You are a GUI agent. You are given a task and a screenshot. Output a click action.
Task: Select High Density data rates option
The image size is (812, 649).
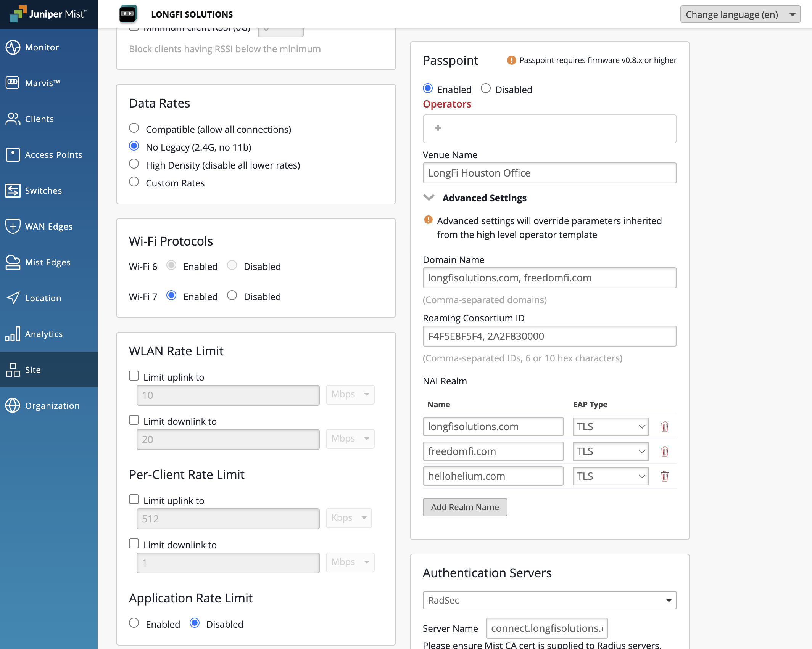click(134, 164)
